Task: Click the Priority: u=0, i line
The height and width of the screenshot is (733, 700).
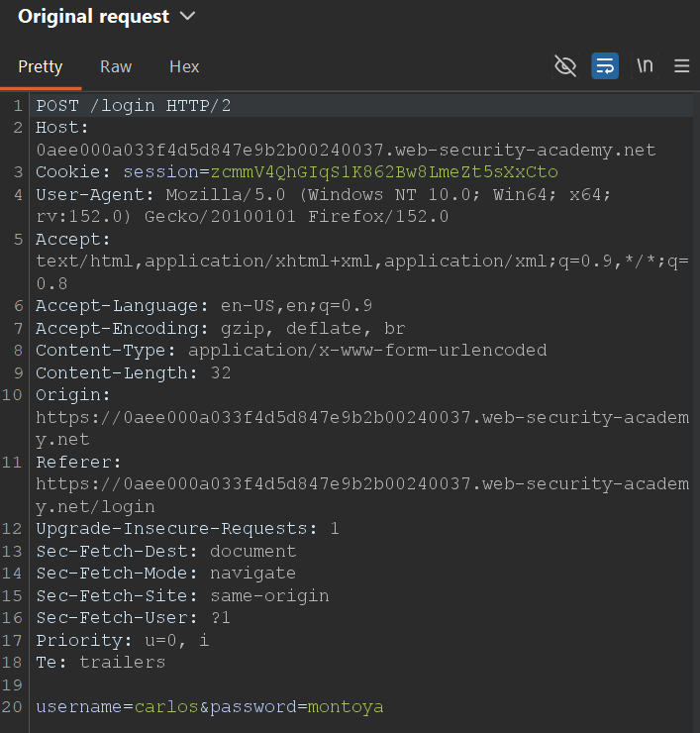Action: 123,641
